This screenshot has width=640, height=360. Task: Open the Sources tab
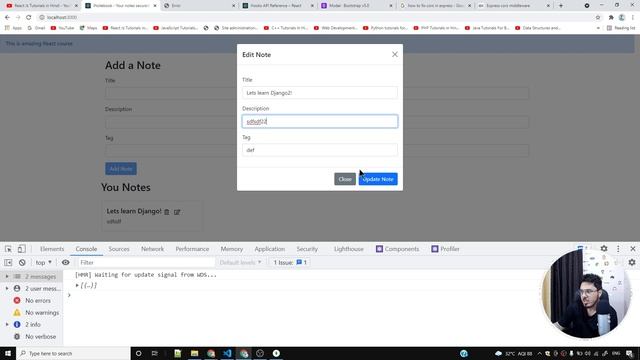tap(119, 249)
